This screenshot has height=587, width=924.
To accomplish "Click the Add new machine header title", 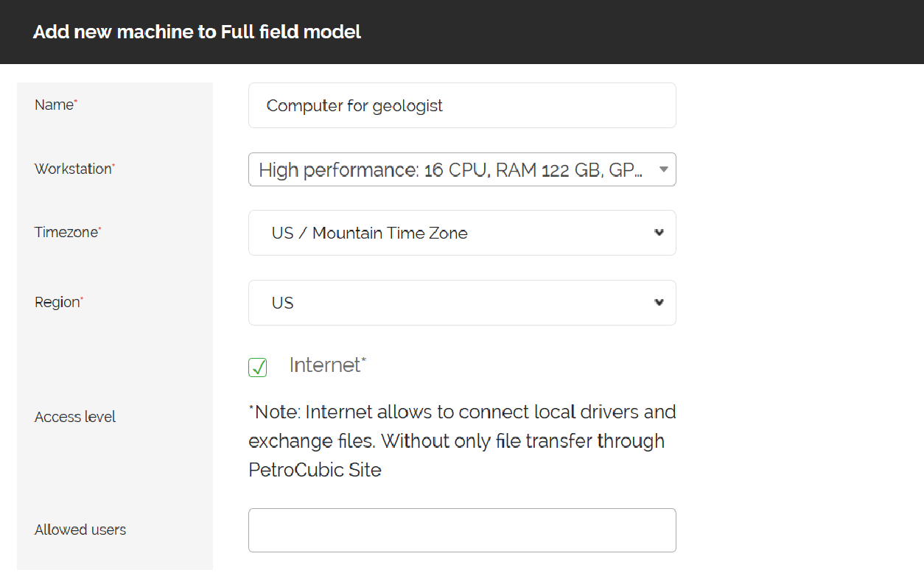I will 197,32.
